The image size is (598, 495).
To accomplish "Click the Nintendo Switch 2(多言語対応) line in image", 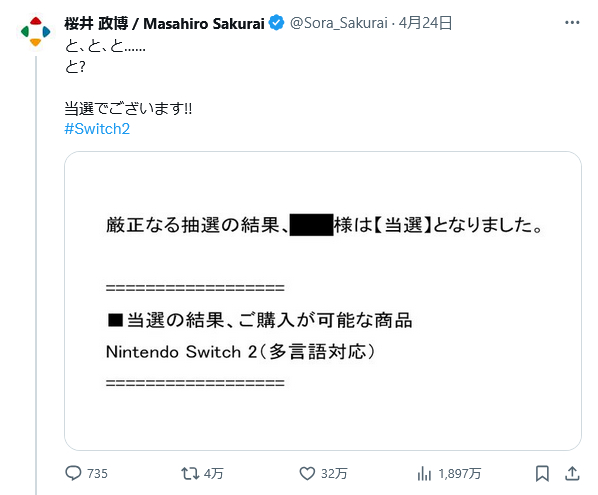I will (x=241, y=352).
